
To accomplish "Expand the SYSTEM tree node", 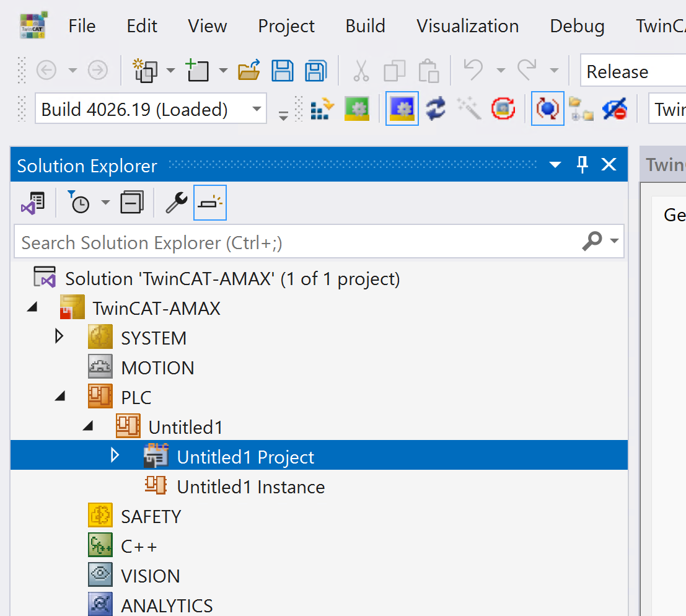I will click(x=59, y=337).
